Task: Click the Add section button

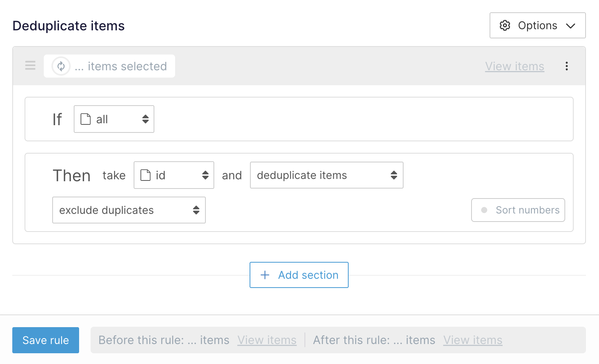Action: pos(299,275)
